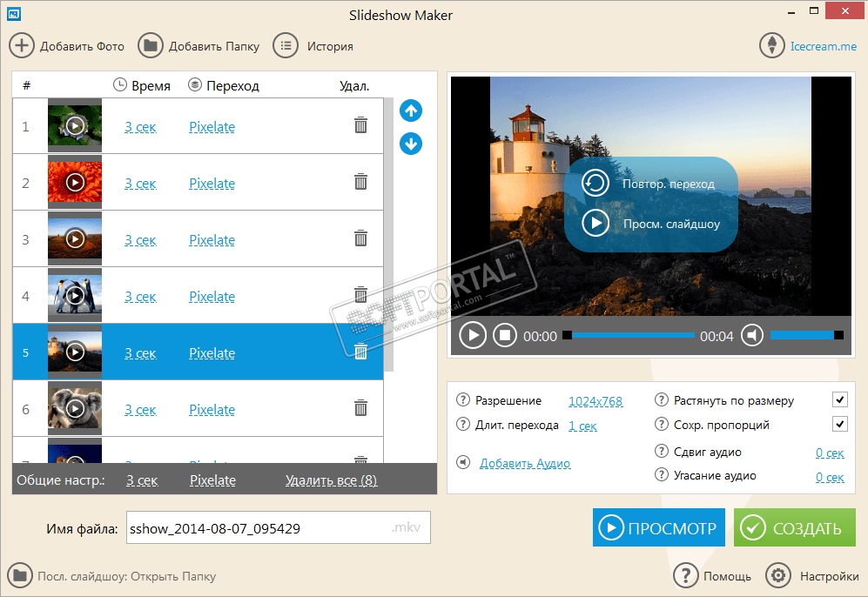Click the Помощь question mark icon
Screen dimensions: 868x597
pyautogui.click(x=685, y=575)
